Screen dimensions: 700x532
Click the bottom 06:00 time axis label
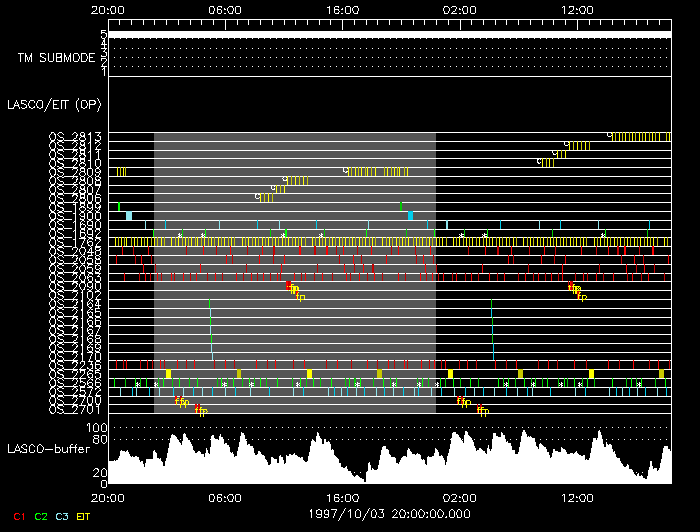click(x=225, y=498)
